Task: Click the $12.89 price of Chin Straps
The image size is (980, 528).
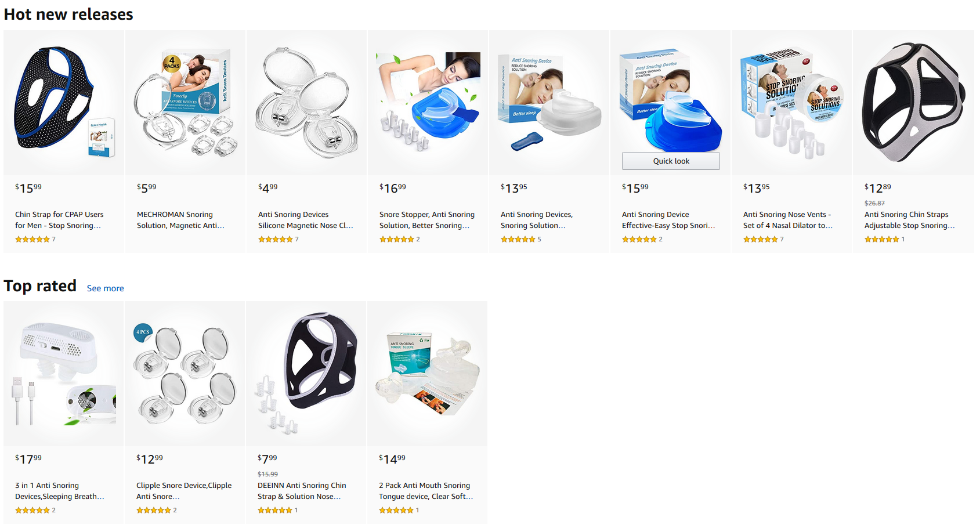Action: point(877,188)
